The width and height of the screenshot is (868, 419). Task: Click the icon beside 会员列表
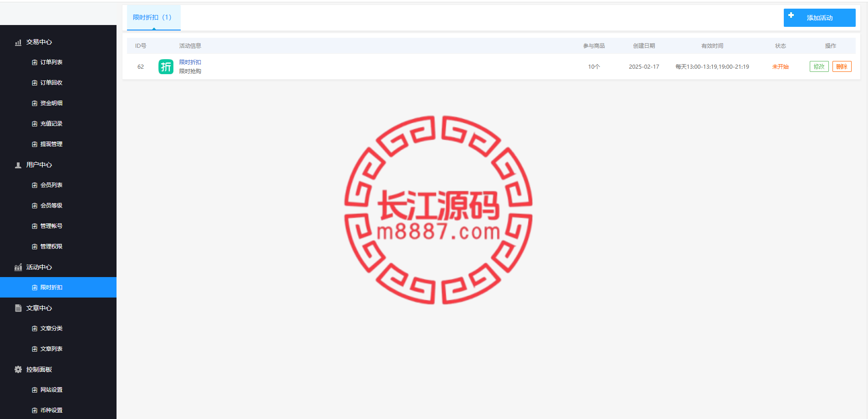(35, 185)
